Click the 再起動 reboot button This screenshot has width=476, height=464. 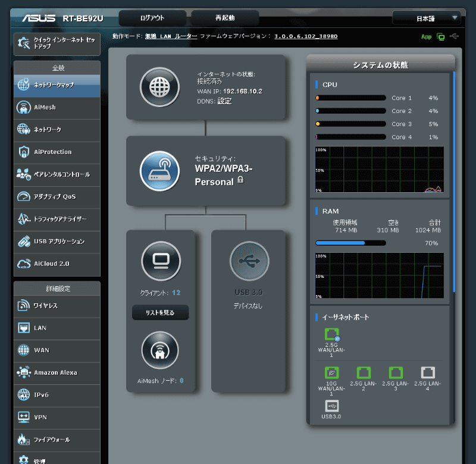click(x=225, y=18)
